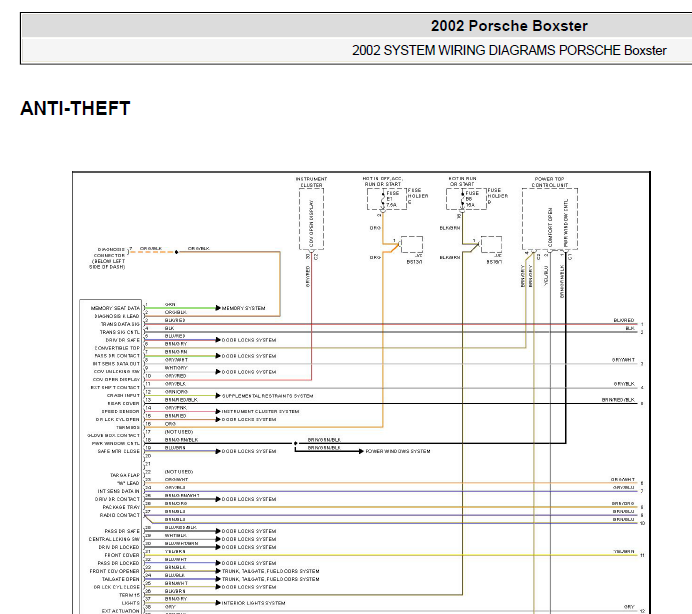The image size is (692, 614).
Task: Click the INSTRUMENT CLUSTER component title
Action: coord(312,182)
